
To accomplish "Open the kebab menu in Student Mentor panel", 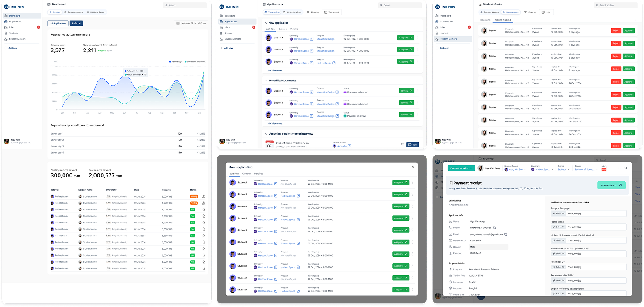I will click(x=636, y=20).
